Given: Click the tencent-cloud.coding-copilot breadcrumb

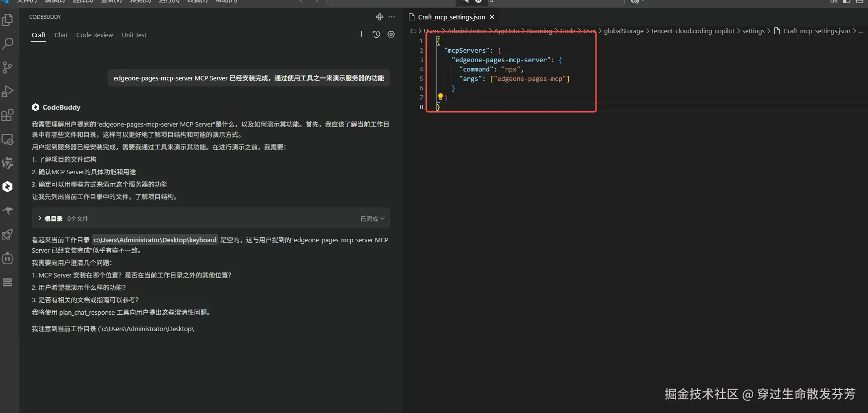Looking at the screenshot, I should pyautogui.click(x=693, y=31).
